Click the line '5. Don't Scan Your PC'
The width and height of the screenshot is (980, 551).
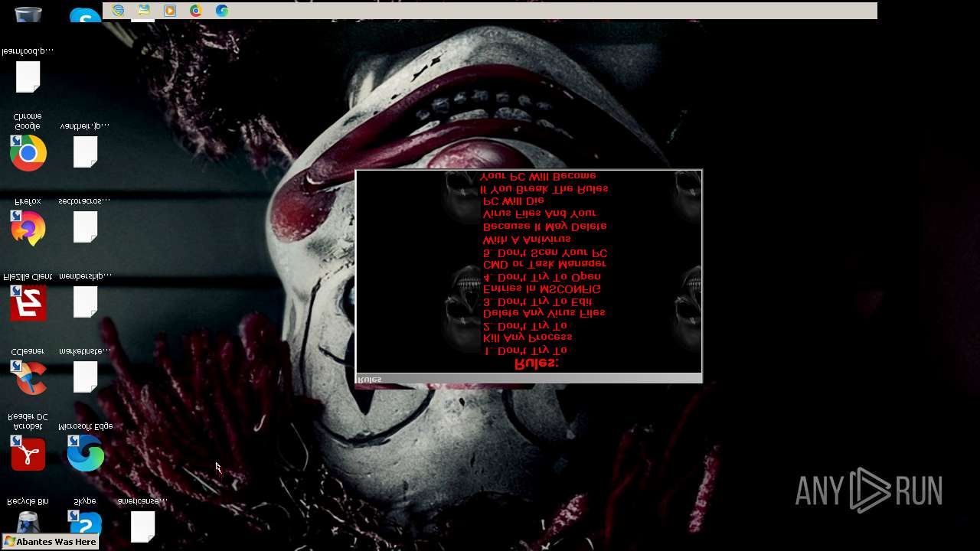click(x=545, y=253)
